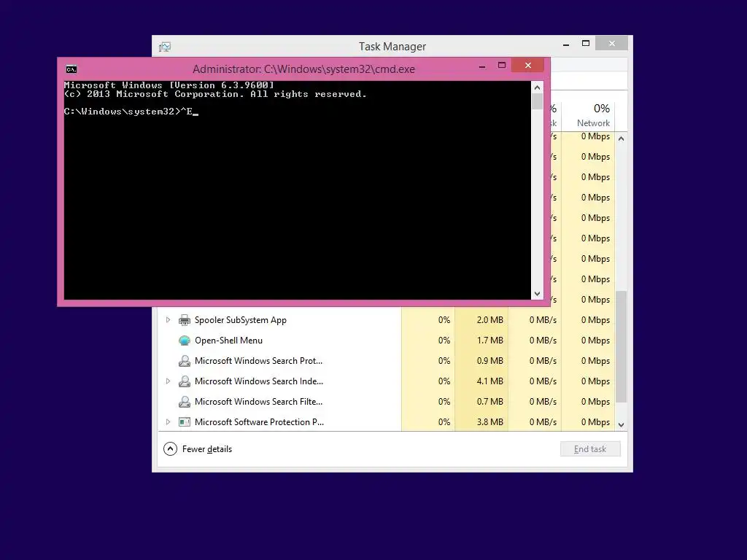Click the cmd window scrollbar thumb
Image resolution: width=747 pixels, height=560 pixels.
pos(538,101)
